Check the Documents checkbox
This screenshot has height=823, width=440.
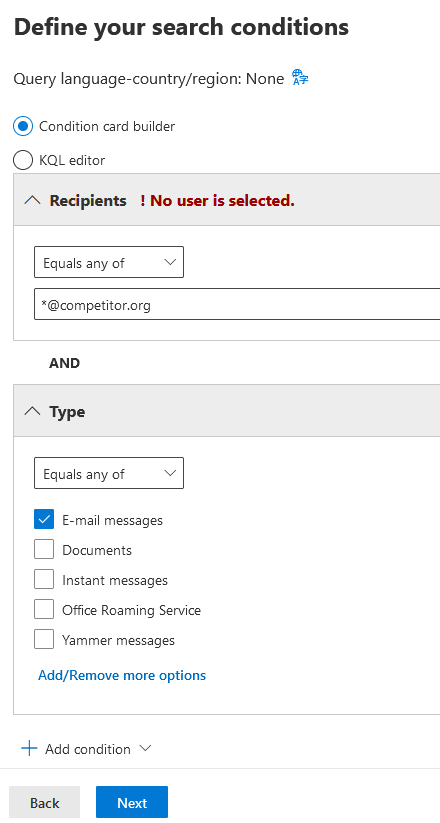[44, 550]
